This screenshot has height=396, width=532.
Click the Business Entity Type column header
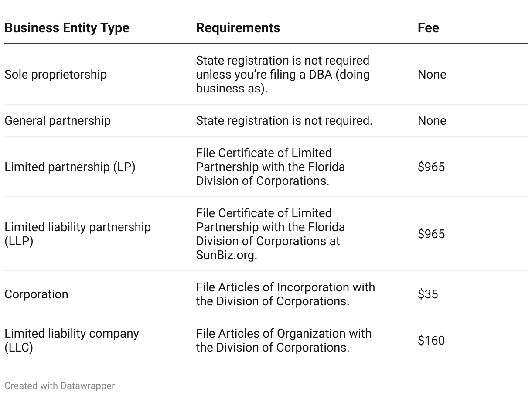click(x=67, y=28)
